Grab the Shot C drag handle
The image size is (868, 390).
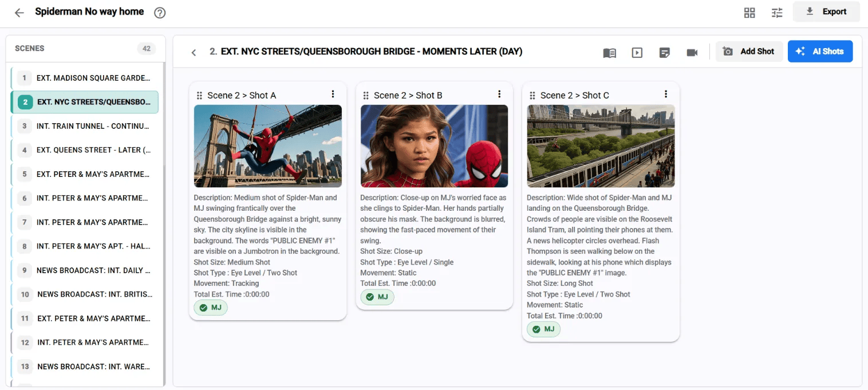[532, 96]
